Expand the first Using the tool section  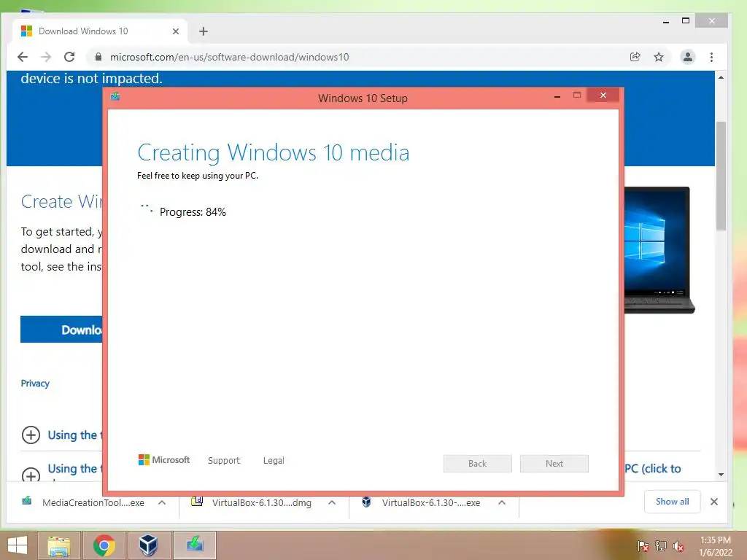[31, 435]
